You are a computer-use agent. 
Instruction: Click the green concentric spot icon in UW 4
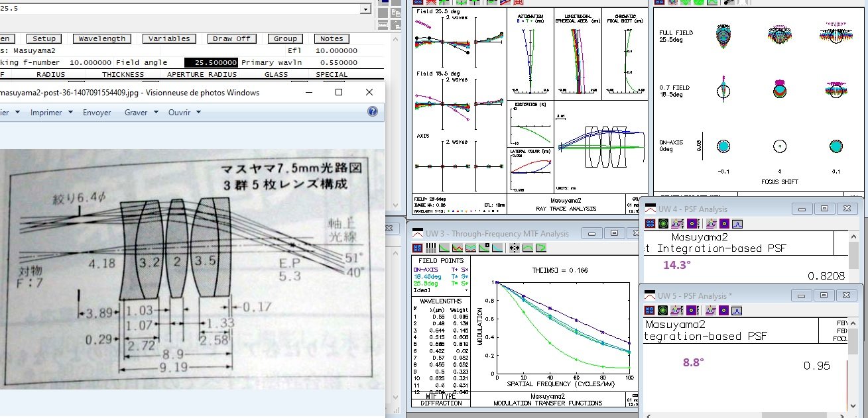(x=663, y=223)
